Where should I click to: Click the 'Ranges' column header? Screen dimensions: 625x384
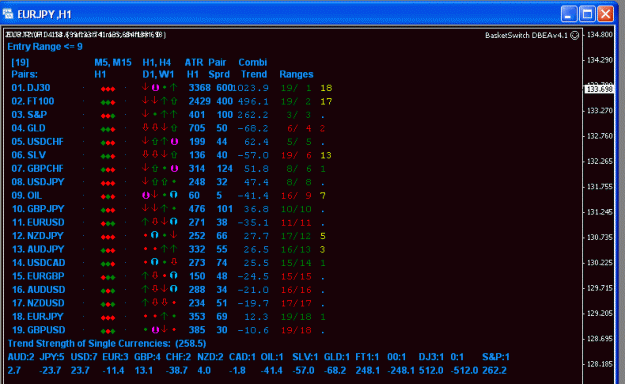pos(296,74)
